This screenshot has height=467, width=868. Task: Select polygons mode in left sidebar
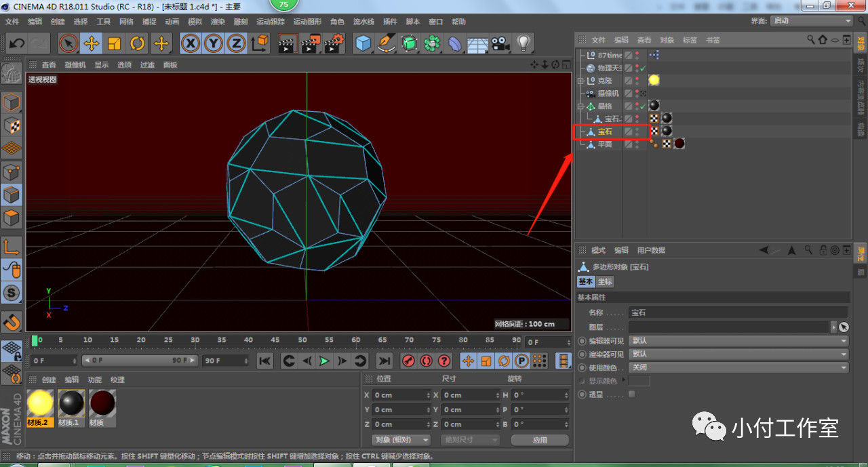12,218
